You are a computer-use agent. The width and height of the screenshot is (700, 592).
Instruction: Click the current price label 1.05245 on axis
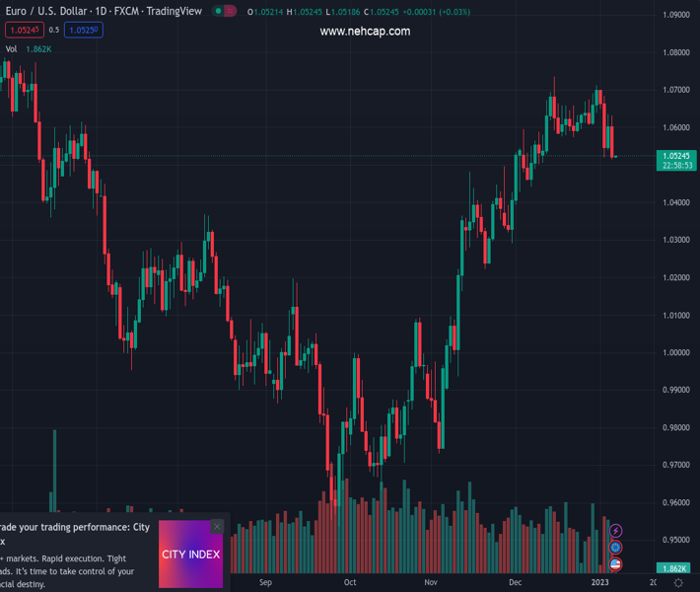coord(676,156)
